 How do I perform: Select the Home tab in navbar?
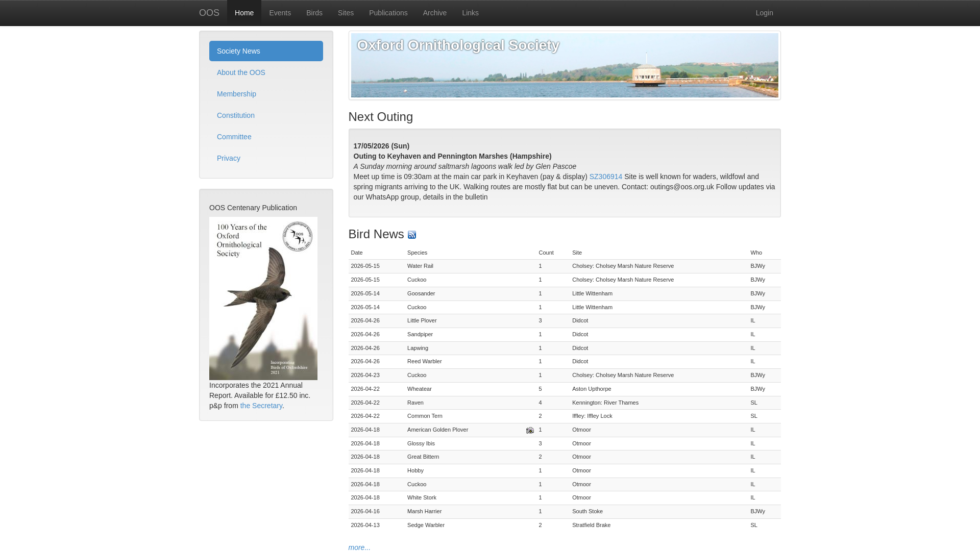coord(244,13)
